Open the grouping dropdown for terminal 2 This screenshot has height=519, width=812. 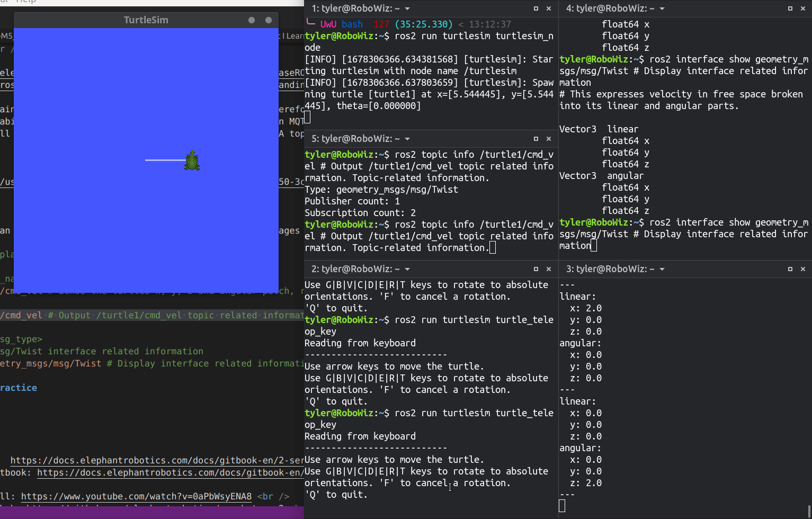coord(407,269)
